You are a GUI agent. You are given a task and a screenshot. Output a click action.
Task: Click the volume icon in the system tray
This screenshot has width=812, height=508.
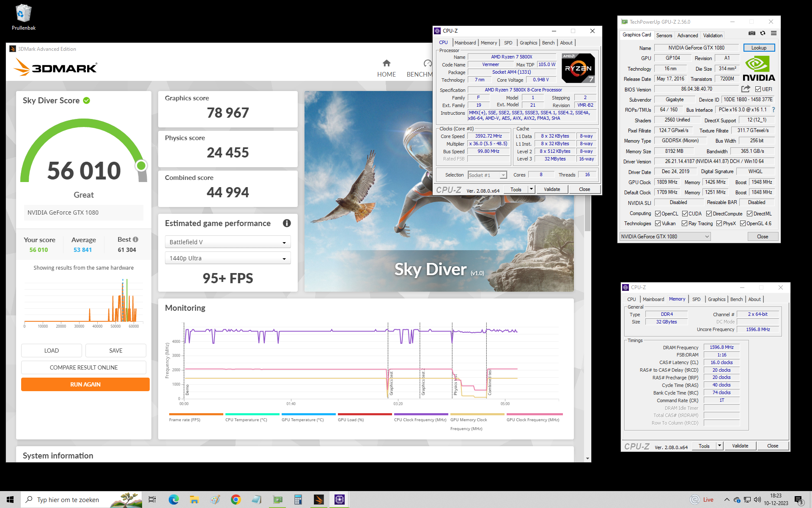pyautogui.click(x=757, y=500)
